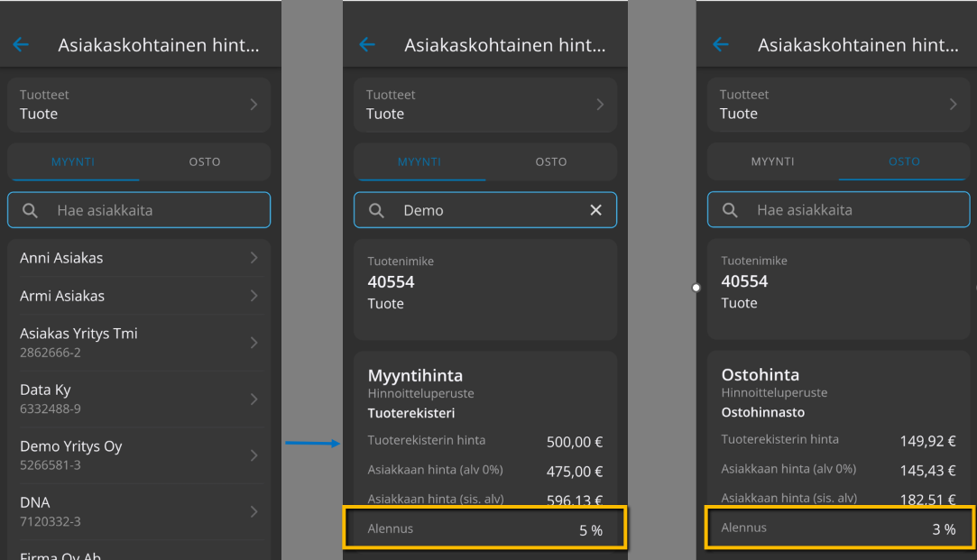Click the Tuoterekisteri pricing basis text

coord(411,413)
